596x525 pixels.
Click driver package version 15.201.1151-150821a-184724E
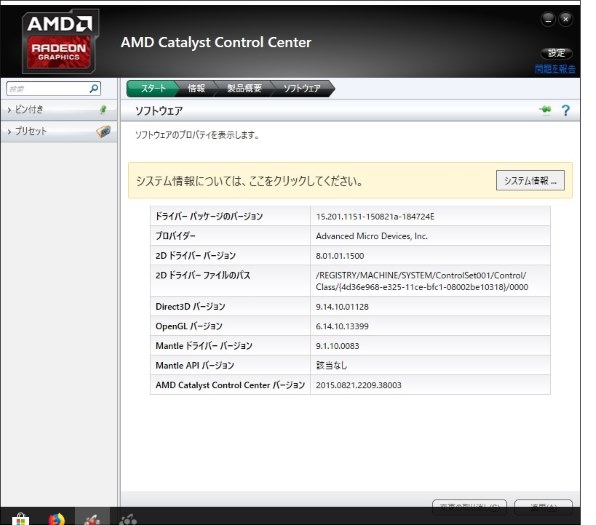[375, 217]
